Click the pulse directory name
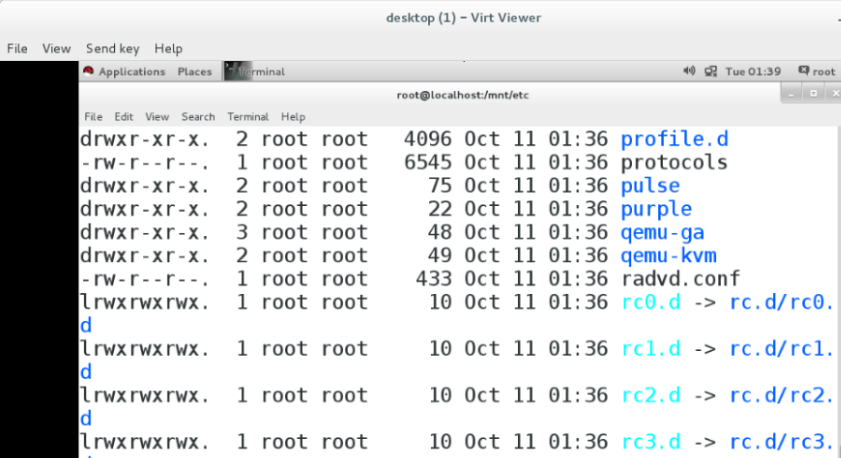The height and width of the screenshot is (458, 841). (650, 186)
